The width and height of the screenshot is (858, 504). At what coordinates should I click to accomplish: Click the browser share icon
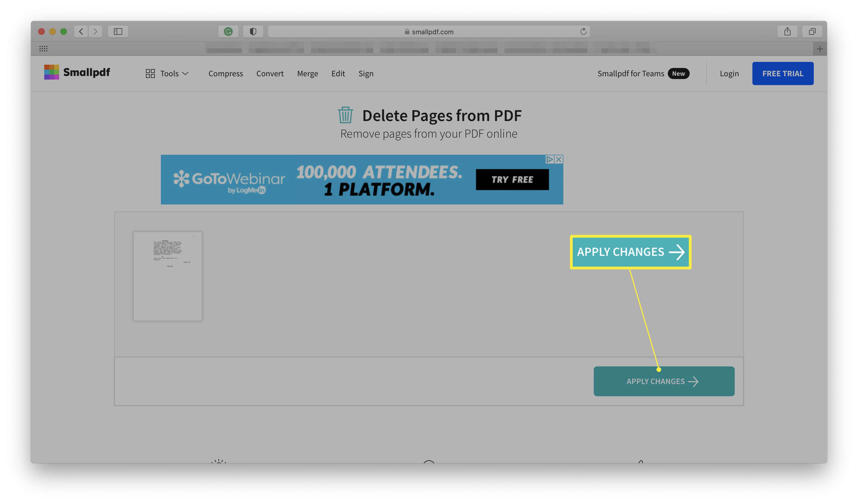tap(787, 31)
